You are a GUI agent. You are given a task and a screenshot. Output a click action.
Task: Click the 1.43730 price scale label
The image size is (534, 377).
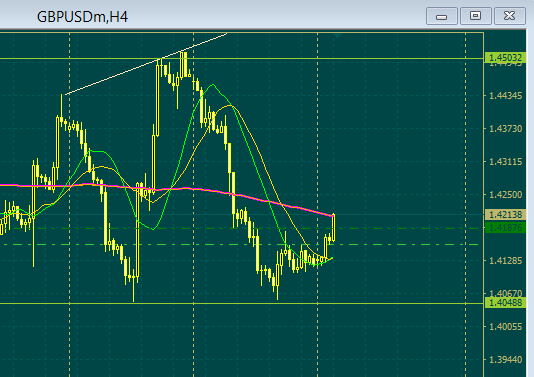505,129
